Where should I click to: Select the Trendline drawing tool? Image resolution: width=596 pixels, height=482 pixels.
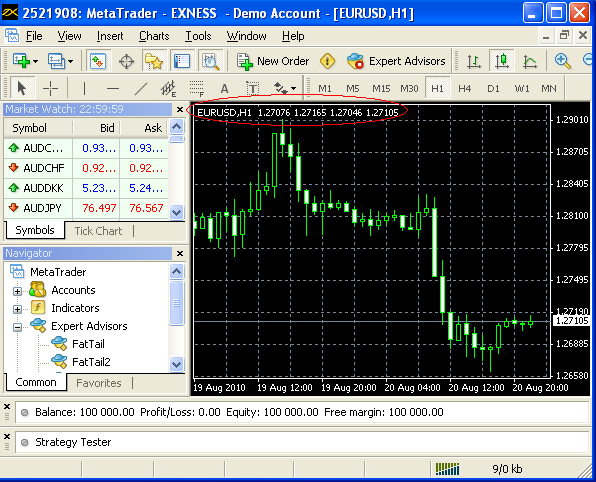pos(141,89)
